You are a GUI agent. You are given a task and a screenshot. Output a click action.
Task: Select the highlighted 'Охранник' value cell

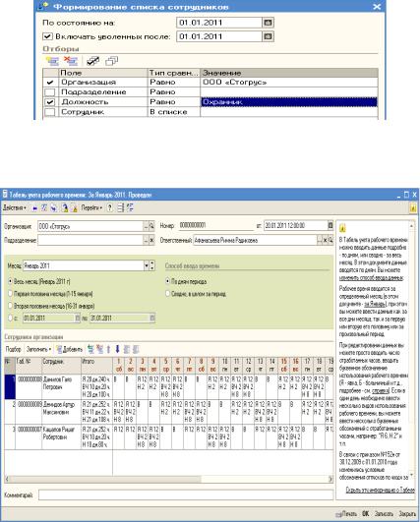coord(289,102)
